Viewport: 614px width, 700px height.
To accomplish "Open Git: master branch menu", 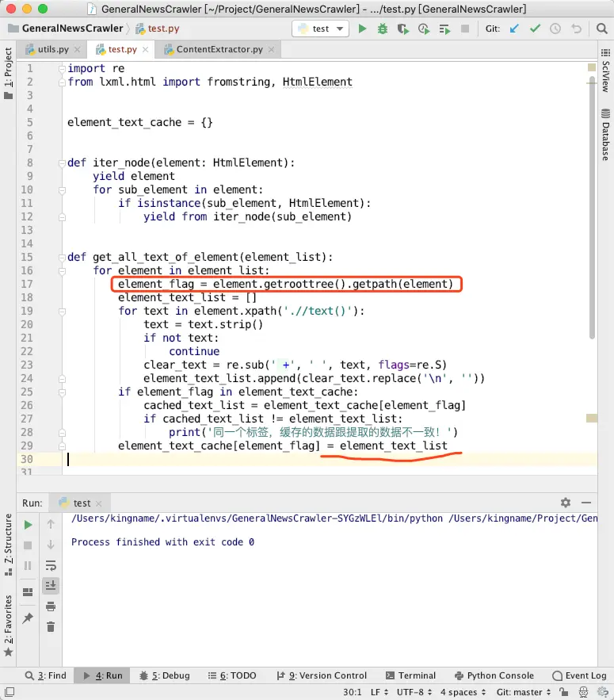I will click(524, 692).
